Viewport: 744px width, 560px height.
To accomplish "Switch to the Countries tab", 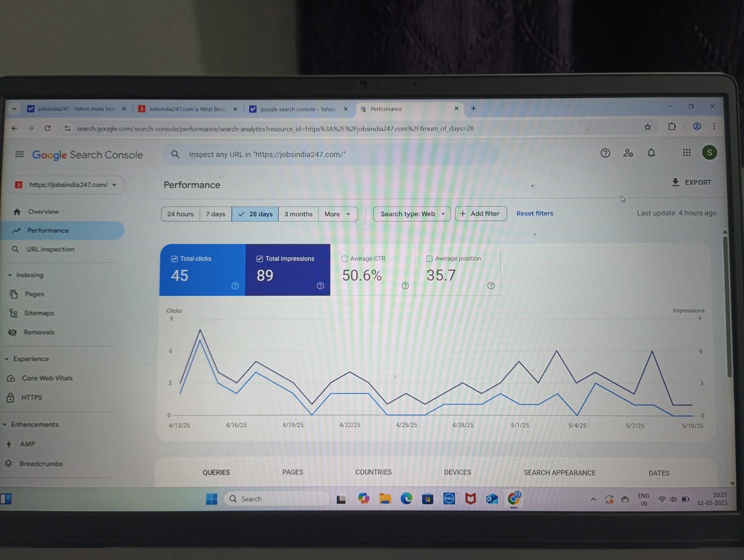I will pyautogui.click(x=373, y=472).
